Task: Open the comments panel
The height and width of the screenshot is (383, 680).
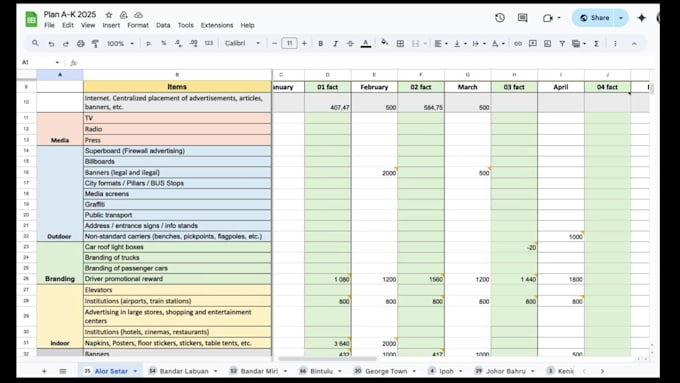Action: pyautogui.click(x=523, y=18)
